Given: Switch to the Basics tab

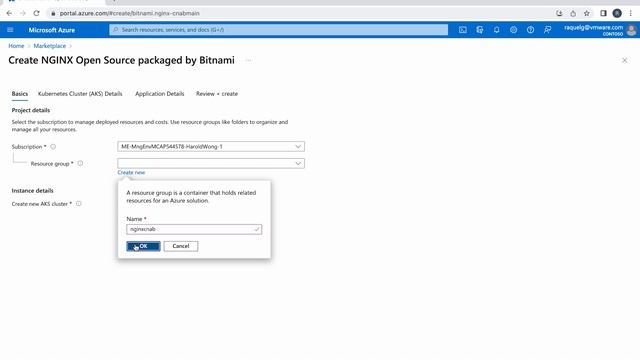Looking at the screenshot, I should click(x=20, y=94).
